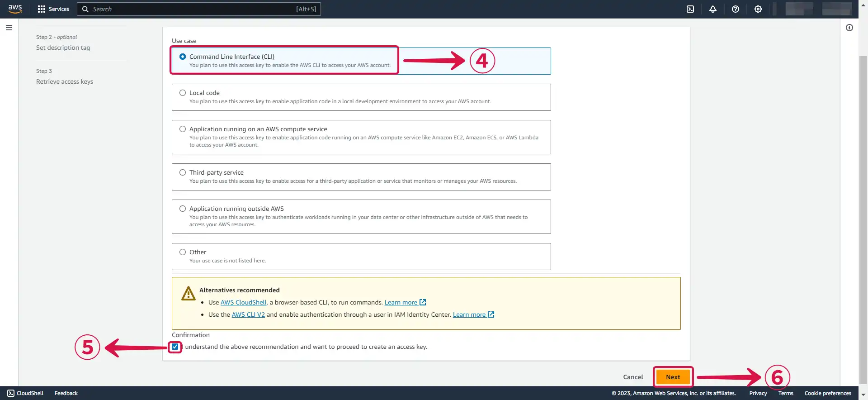Open the Terms footer link
868x400 pixels.
[786, 393]
